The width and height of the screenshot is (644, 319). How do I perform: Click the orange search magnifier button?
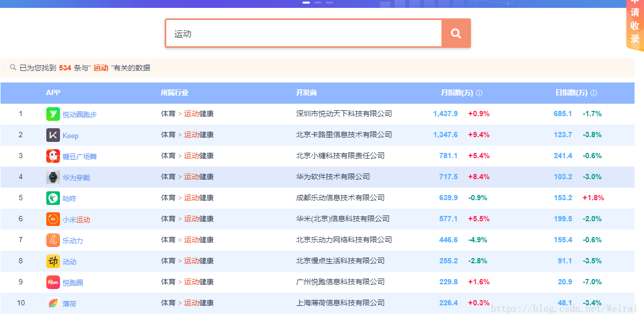[456, 33]
